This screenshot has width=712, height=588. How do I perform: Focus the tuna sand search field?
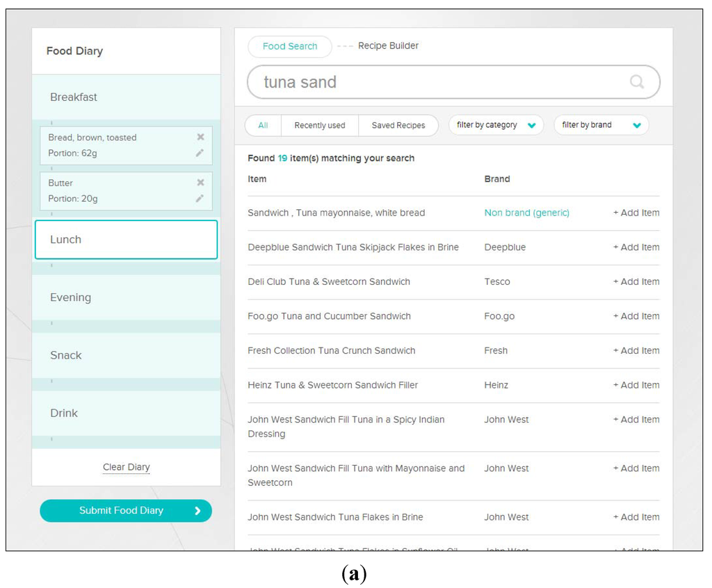438,82
